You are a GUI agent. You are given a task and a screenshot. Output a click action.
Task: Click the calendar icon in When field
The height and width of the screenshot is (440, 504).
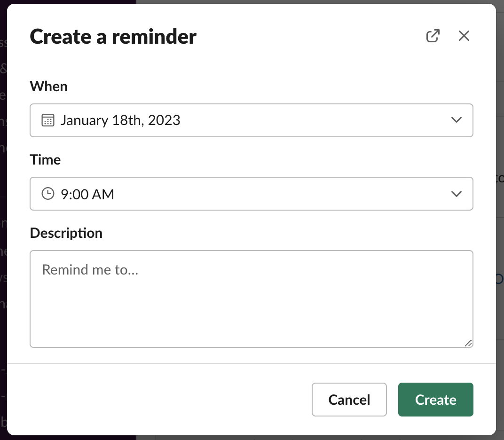48,120
